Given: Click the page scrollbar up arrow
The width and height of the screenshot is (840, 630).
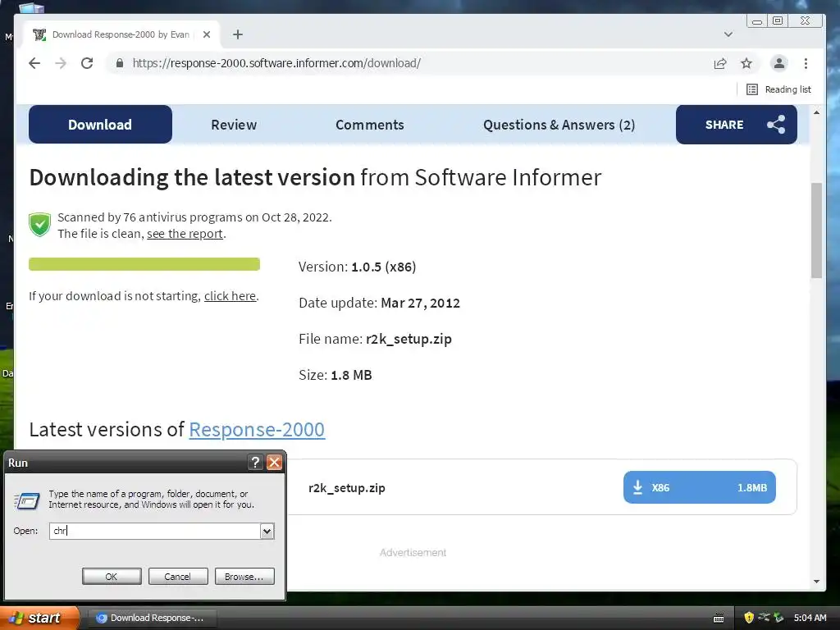Looking at the screenshot, I should tap(816, 112).
